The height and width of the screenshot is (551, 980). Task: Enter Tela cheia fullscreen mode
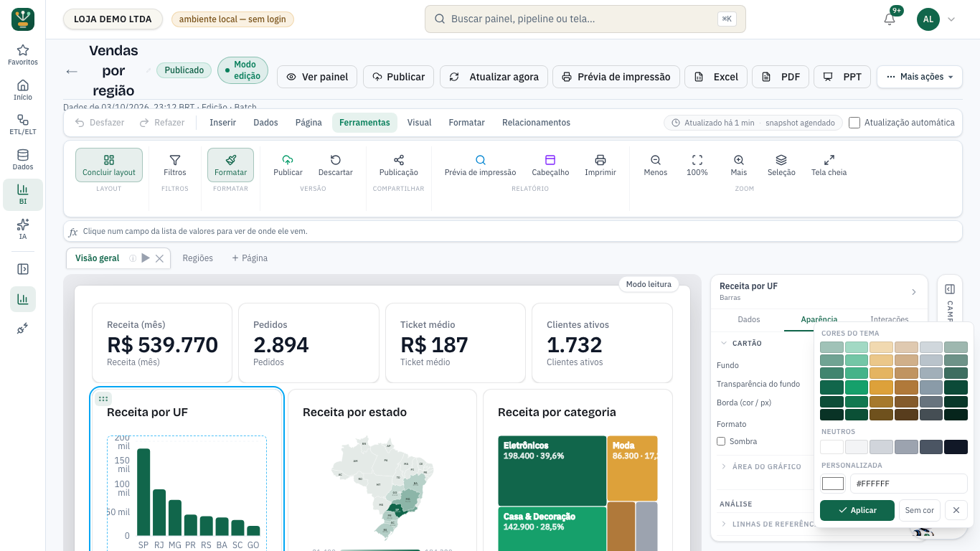(829, 165)
